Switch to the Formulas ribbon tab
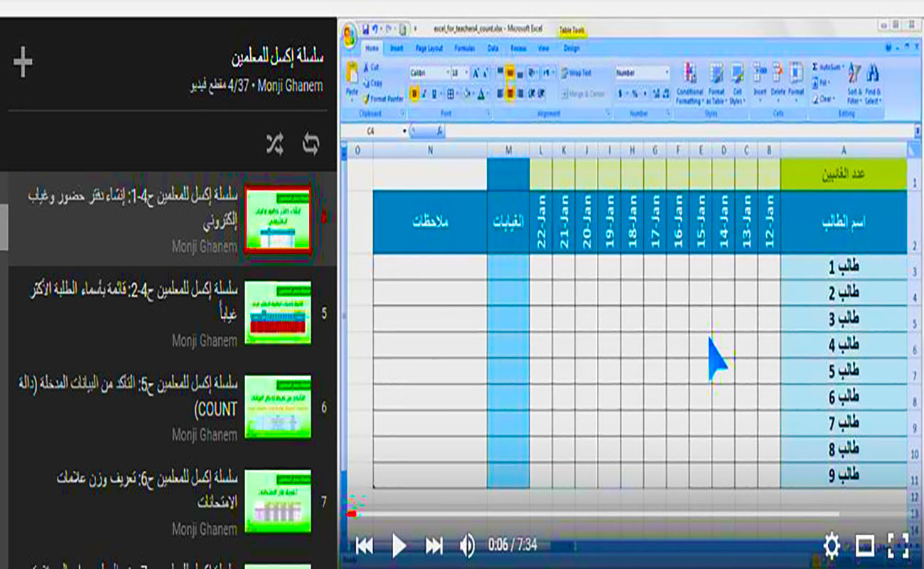This screenshot has height=569, width=924. click(x=465, y=48)
